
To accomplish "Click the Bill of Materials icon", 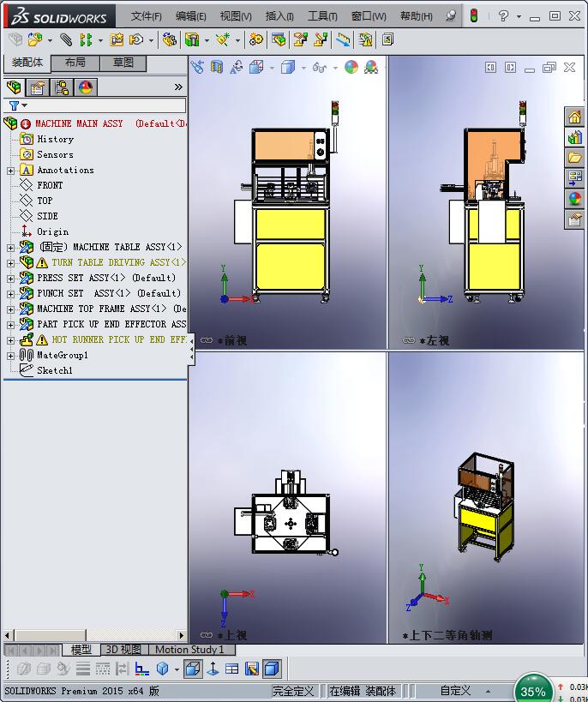I will coord(279,39).
